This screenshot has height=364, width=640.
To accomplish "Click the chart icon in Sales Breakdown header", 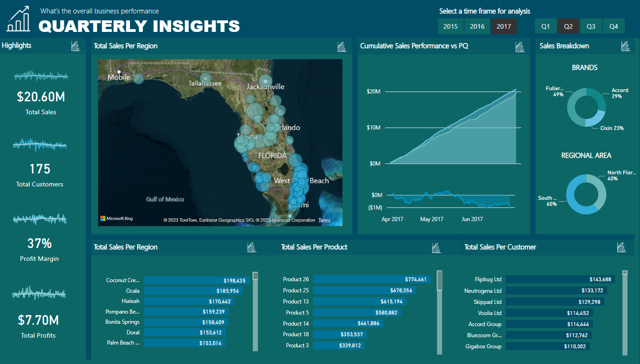I will click(625, 46).
